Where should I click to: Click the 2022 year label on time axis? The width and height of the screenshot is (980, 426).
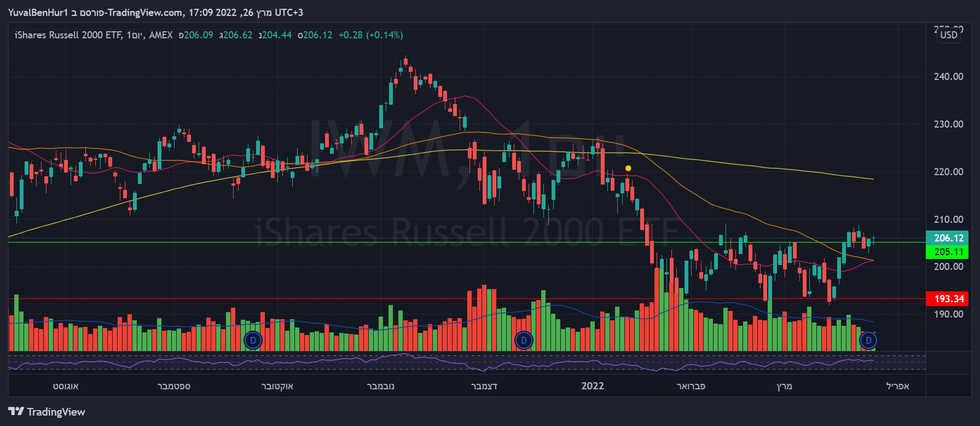(x=593, y=386)
